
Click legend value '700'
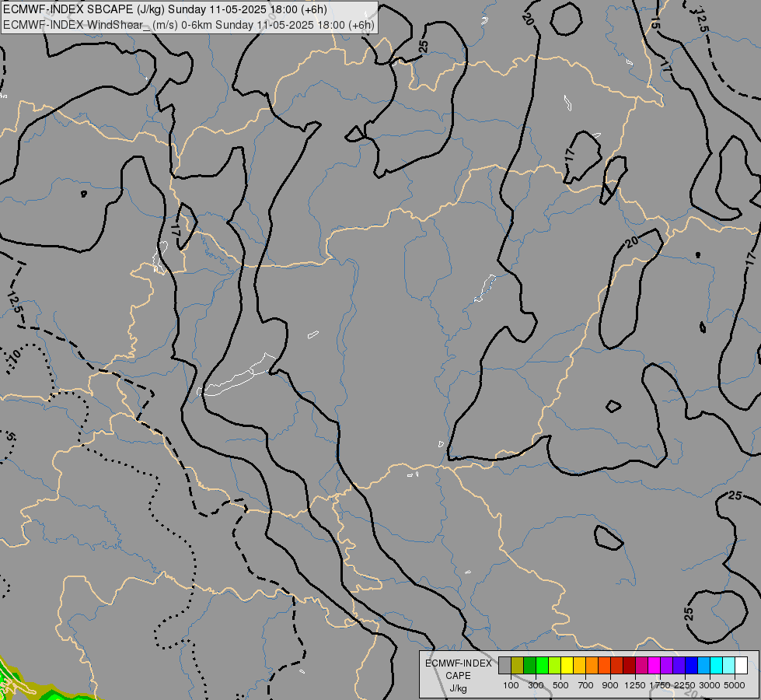pyautogui.click(x=586, y=685)
